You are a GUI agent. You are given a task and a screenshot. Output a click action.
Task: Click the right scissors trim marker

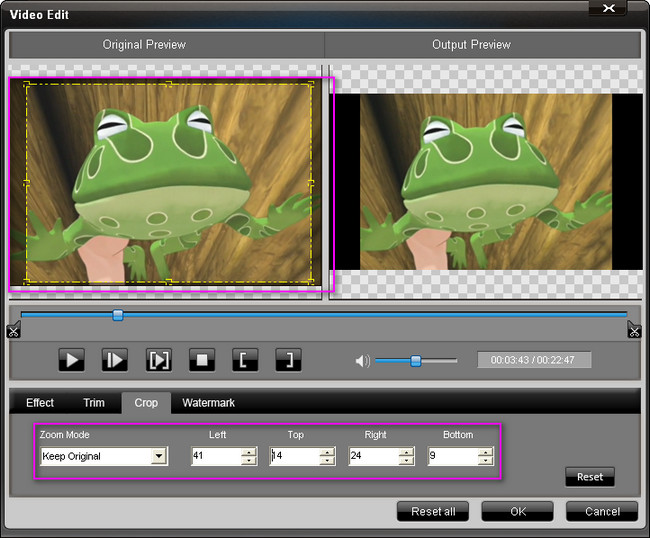pos(634,331)
